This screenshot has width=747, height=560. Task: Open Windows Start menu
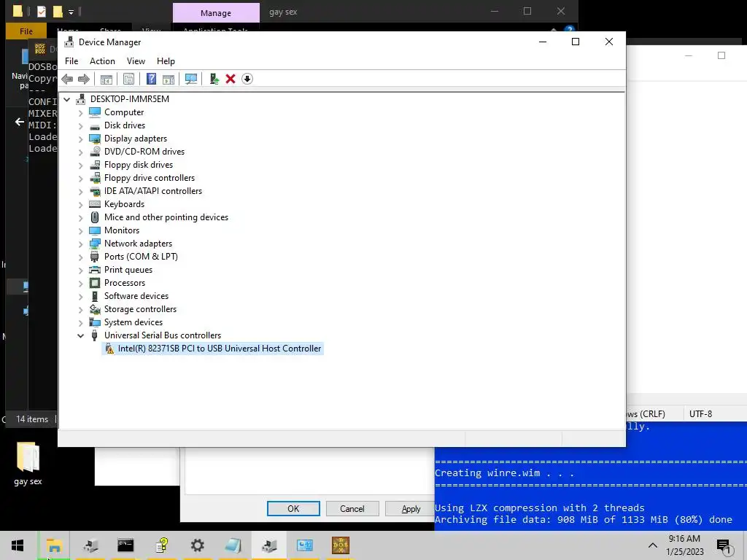tap(18, 545)
